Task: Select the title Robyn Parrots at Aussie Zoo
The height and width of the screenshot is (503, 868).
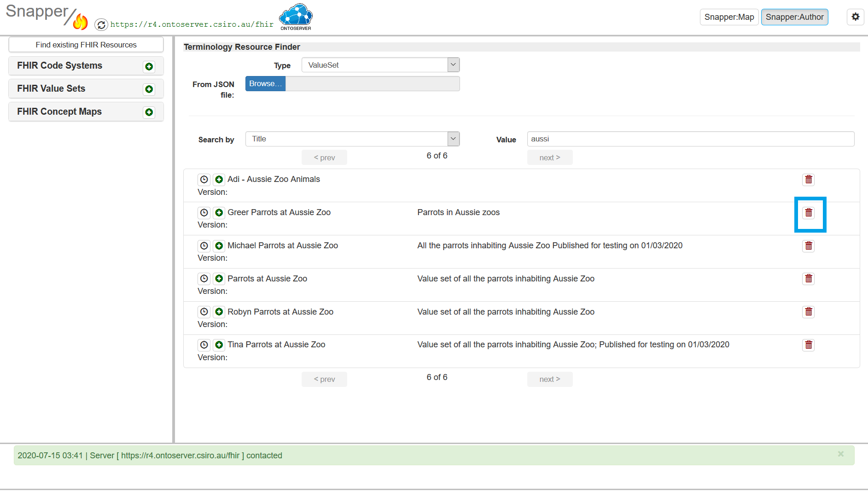Action: click(280, 312)
